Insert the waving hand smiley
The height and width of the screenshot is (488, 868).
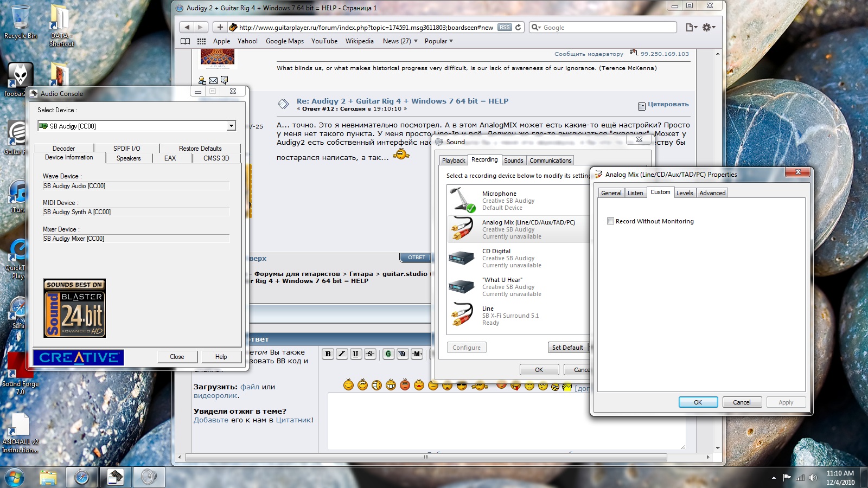click(567, 387)
